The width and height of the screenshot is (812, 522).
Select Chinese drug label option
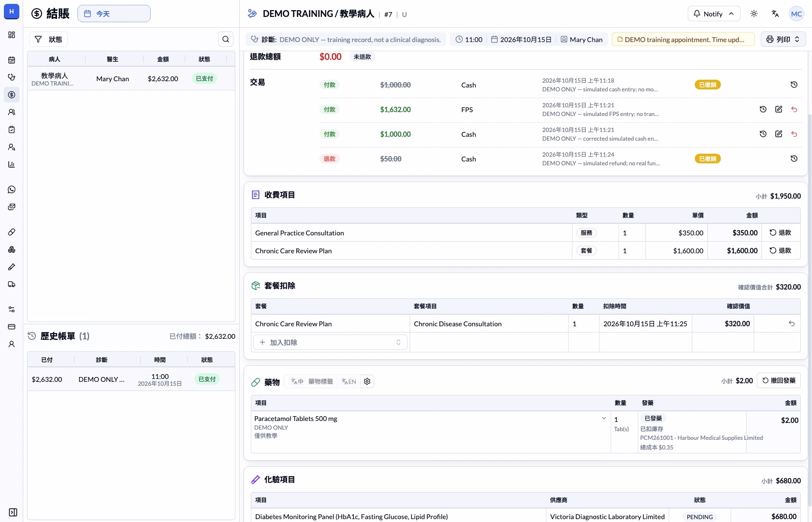tap(297, 381)
